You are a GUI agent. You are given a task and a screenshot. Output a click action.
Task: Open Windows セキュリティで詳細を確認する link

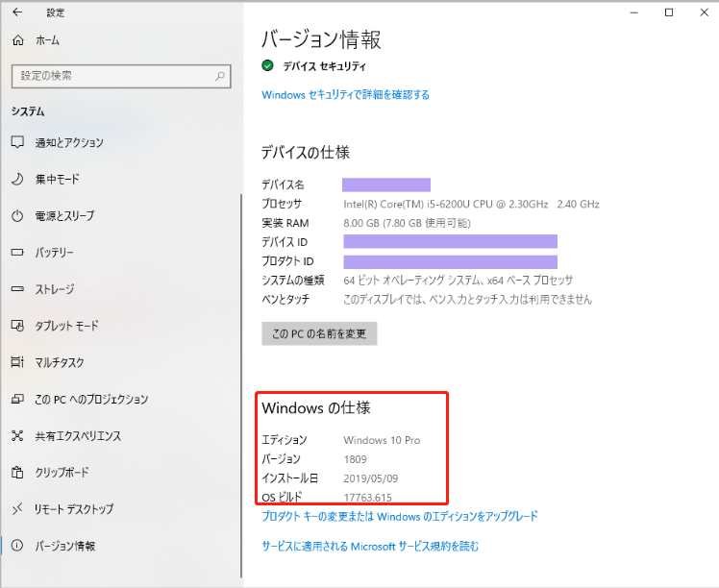coord(345,95)
